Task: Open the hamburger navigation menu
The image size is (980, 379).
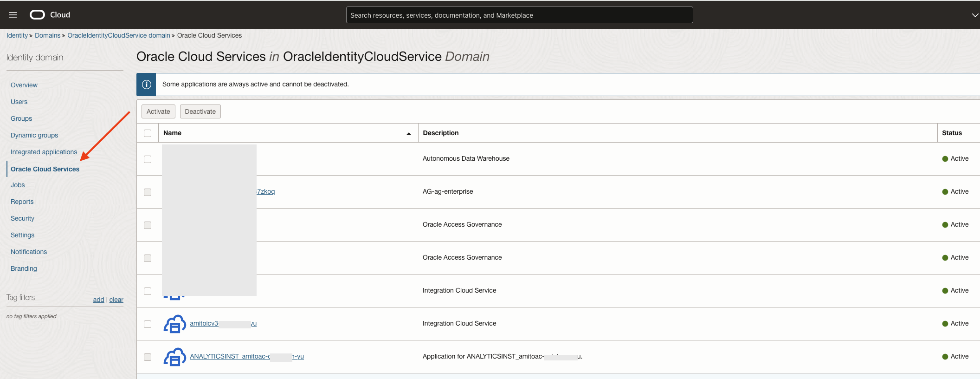Action: (13, 15)
